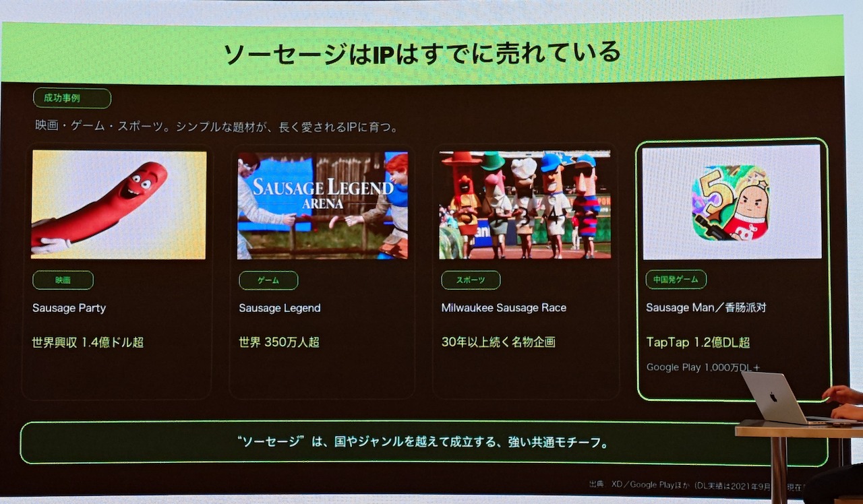This screenshot has height=504, width=863.
Task: Click the slide title ソーセージはIPはすでに売れている
Action: (x=421, y=53)
